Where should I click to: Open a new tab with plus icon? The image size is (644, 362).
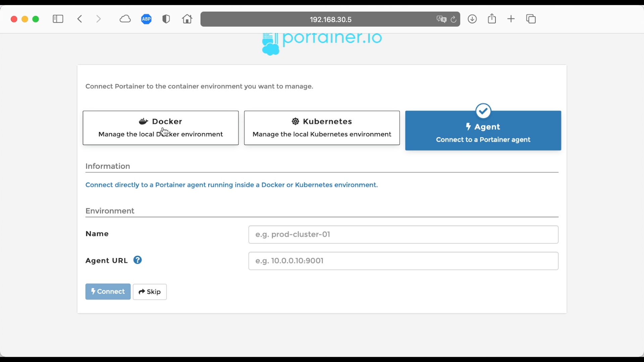[511, 19]
